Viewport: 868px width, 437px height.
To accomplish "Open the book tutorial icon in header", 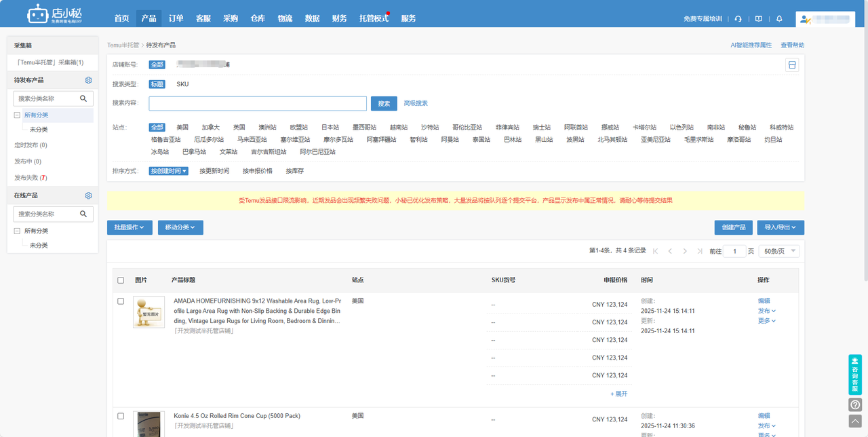I will pyautogui.click(x=758, y=19).
